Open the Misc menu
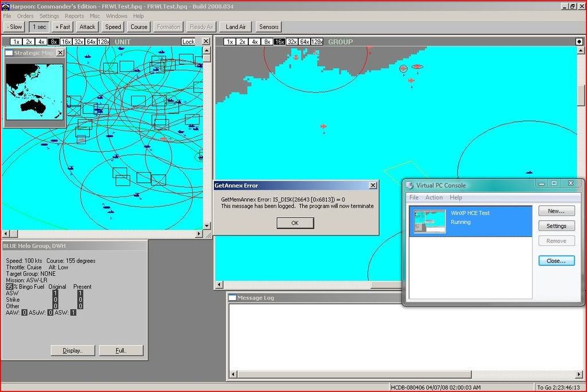The width and height of the screenshot is (587, 392). pos(95,16)
